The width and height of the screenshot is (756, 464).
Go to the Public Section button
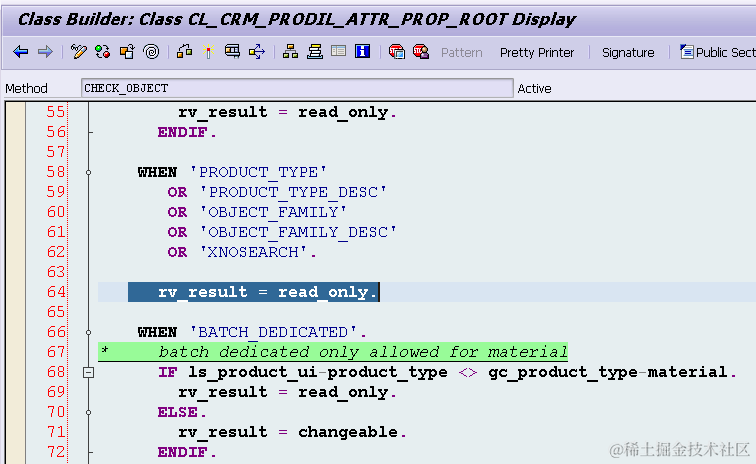click(718, 52)
